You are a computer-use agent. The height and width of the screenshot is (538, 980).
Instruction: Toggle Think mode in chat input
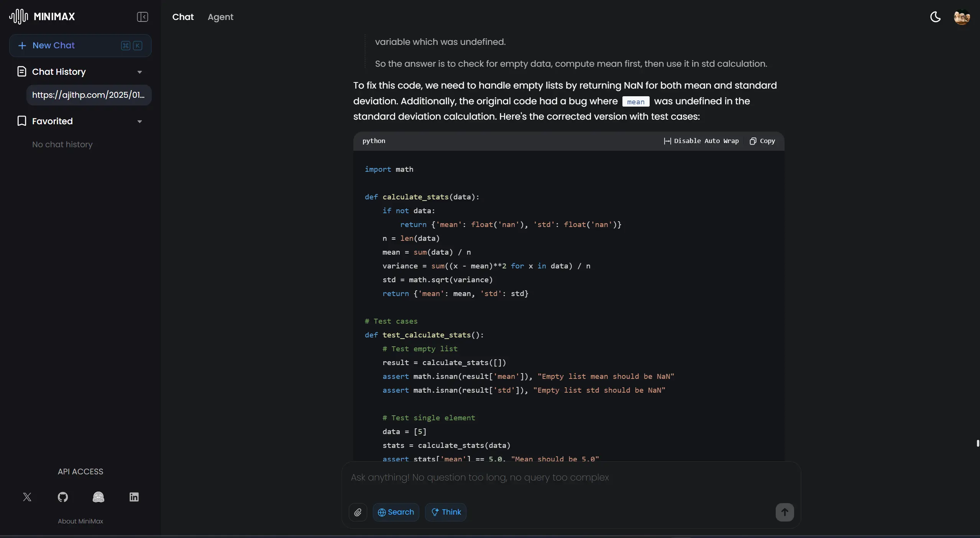coord(446,512)
